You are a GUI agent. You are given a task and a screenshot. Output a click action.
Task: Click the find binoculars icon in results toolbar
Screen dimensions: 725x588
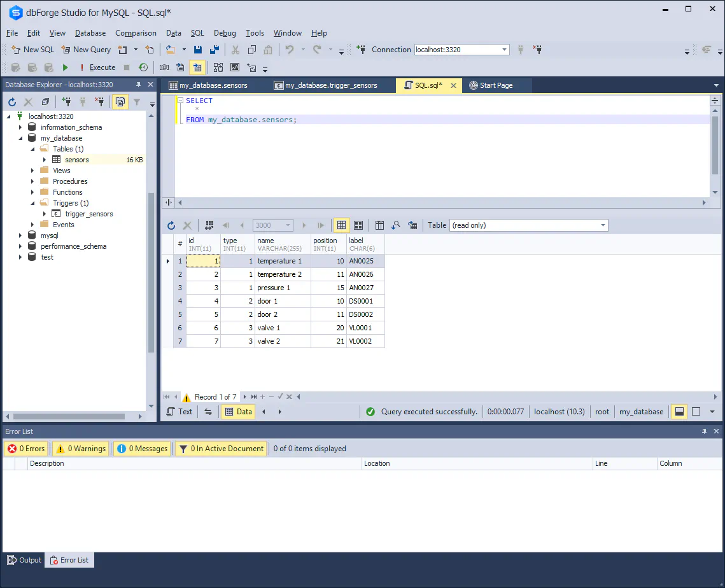396,225
